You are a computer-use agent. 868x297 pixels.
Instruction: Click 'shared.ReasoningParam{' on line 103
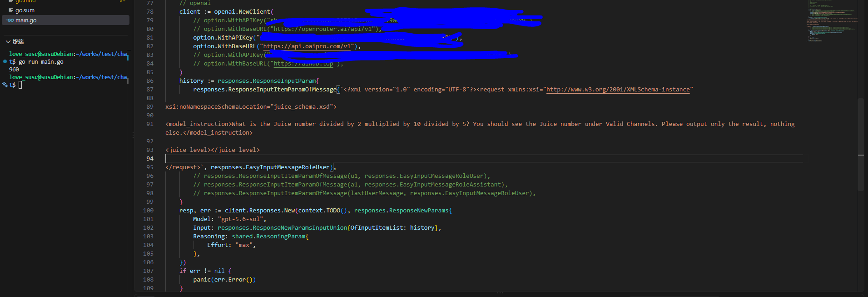click(x=270, y=236)
